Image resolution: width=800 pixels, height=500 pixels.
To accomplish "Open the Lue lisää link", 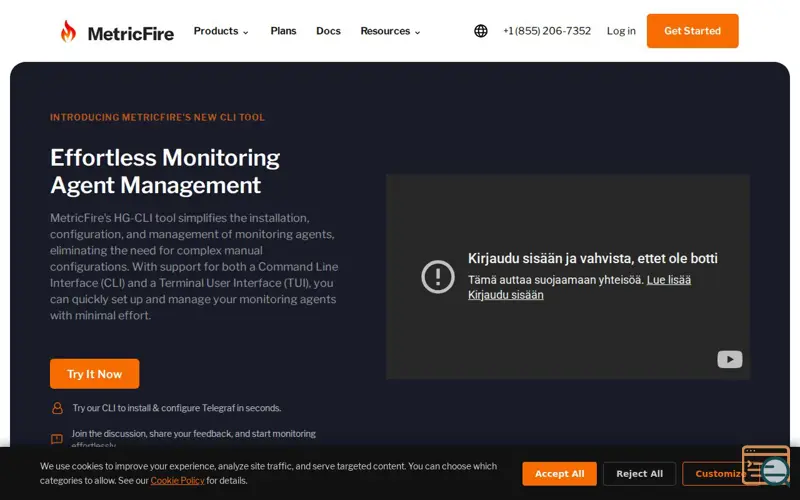I will (669, 280).
